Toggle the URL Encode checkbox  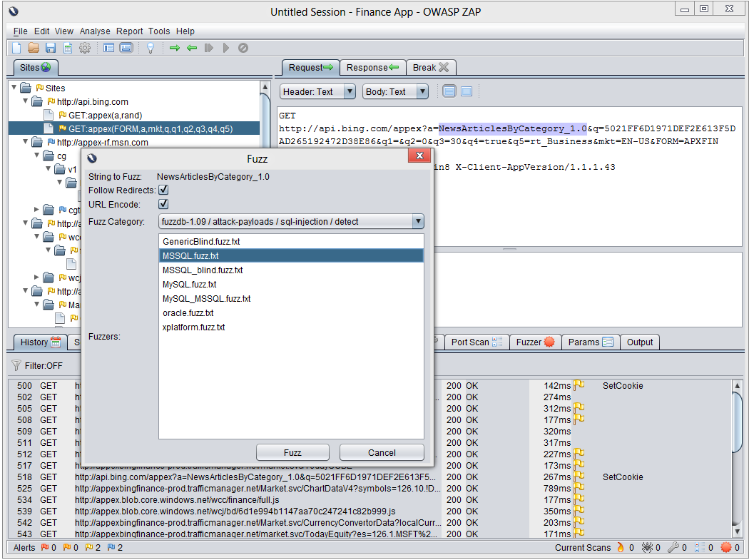click(x=163, y=204)
